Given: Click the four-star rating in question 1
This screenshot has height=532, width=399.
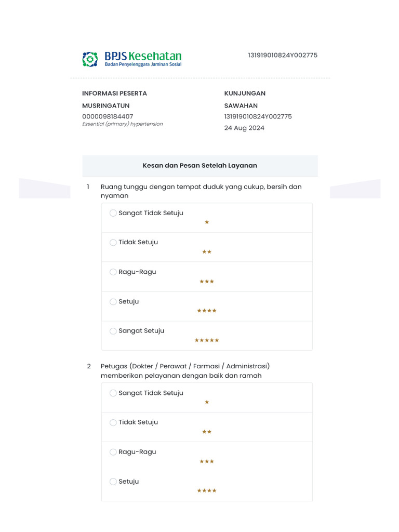Looking at the screenshot, I should [x=207, y=311].
